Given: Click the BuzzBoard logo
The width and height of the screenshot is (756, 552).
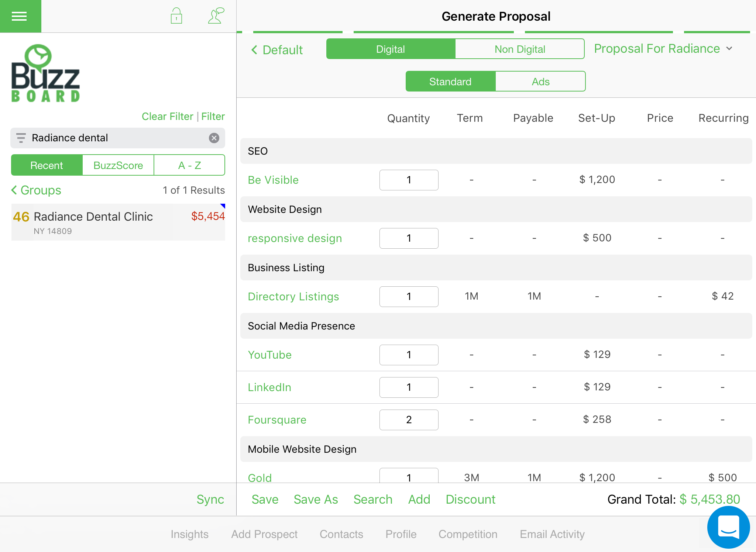Looking at the screenshot, I should tap(45, 72).
